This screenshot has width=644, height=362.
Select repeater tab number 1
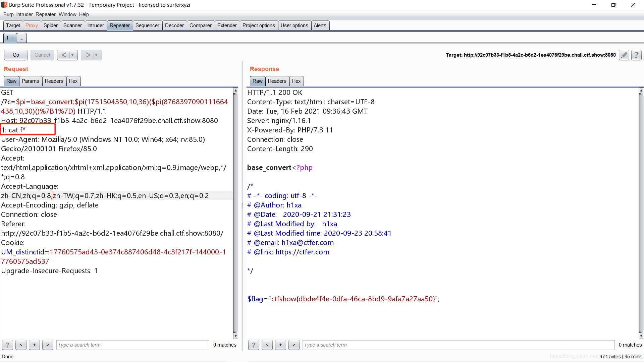pyautogui.click(x=7, y=38)
